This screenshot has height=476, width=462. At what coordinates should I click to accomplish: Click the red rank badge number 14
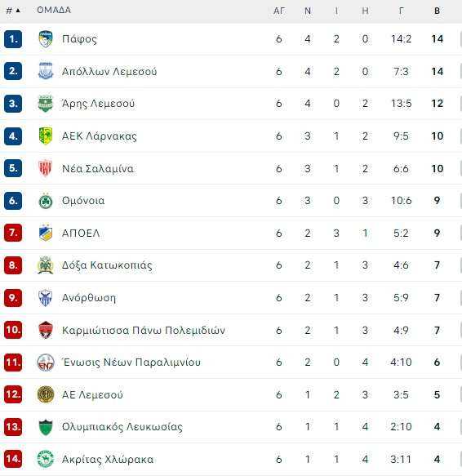[x=13, y=459]
